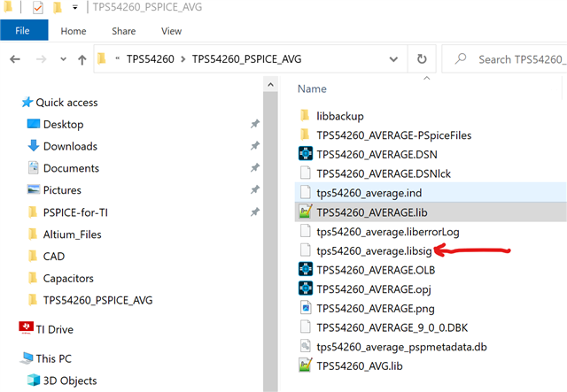
Task: Open the recent locations dropdown arrow
Action: pyautogui.click(x=63, y=59)
